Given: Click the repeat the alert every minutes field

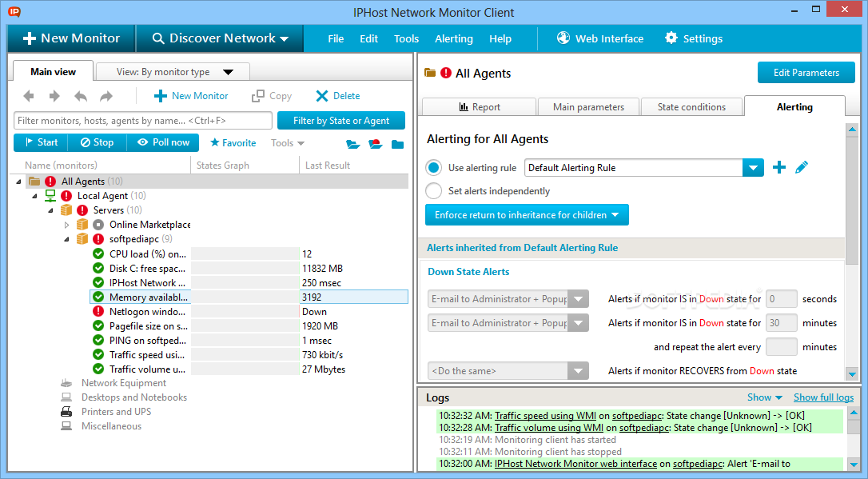Looking at the screenshot, I should 781,346.
